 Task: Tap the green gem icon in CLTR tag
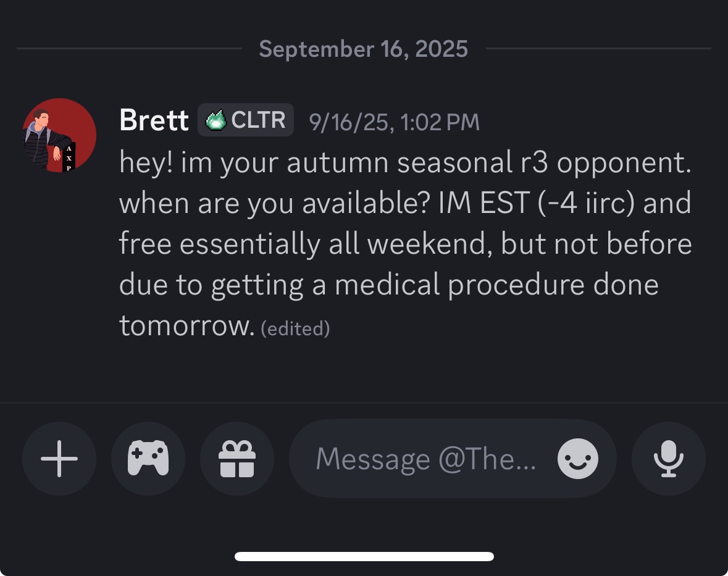[x=216, y=120]
